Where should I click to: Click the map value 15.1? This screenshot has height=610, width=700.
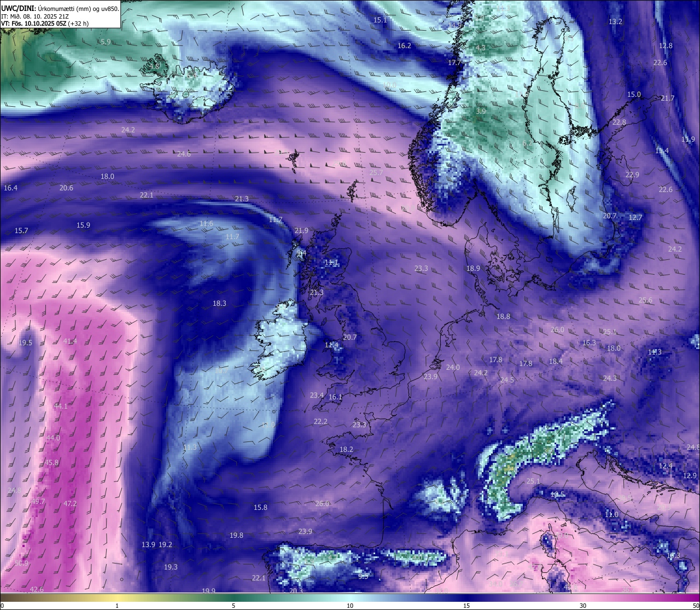(x=380, y=20)
